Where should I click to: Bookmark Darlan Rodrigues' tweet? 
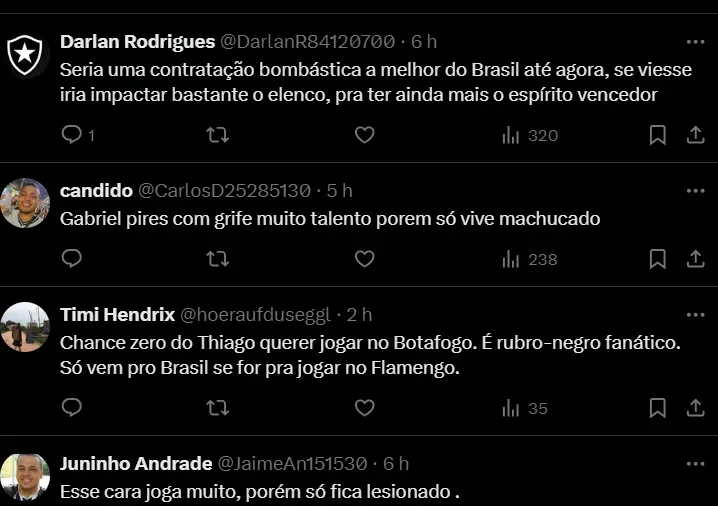point(657,135)
